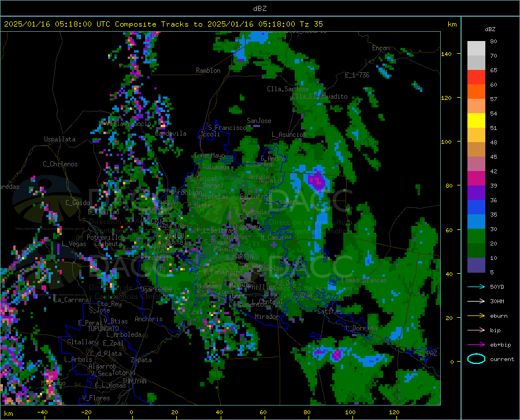Viewport: 520px width, 420px height.
Task: Click the -40 km tick on bottom axis
Action: click(42, 412)
